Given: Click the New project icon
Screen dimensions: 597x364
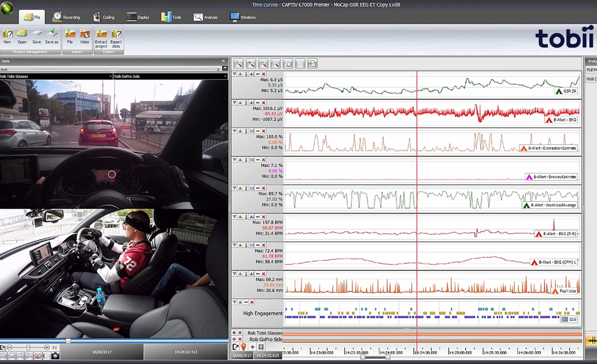Looking at the screenshot, I should coord(7,37).
